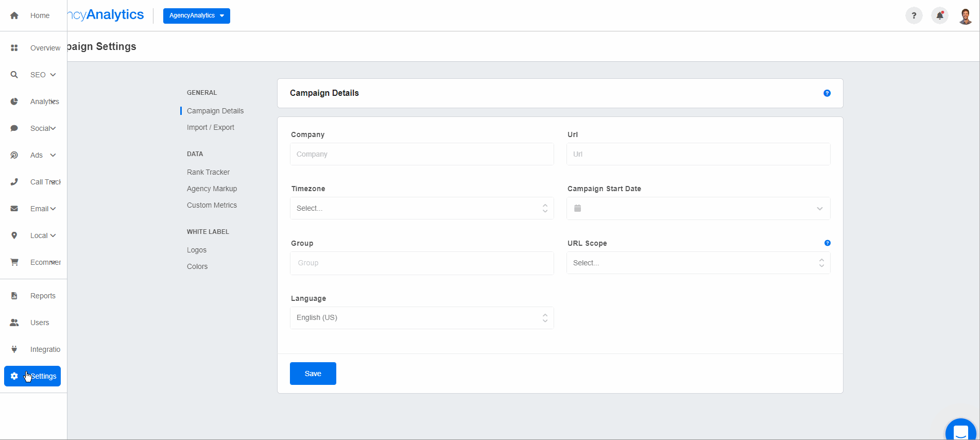Click the Home icon in sidebar
The height and width of the screenshot is (440, 980).
pyautogui.click(x=14, y=15)
